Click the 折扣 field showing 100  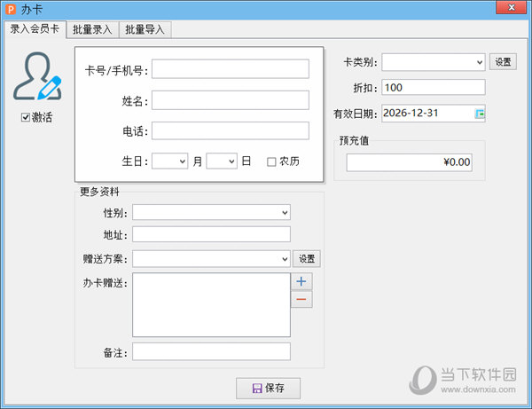(434, 88)
